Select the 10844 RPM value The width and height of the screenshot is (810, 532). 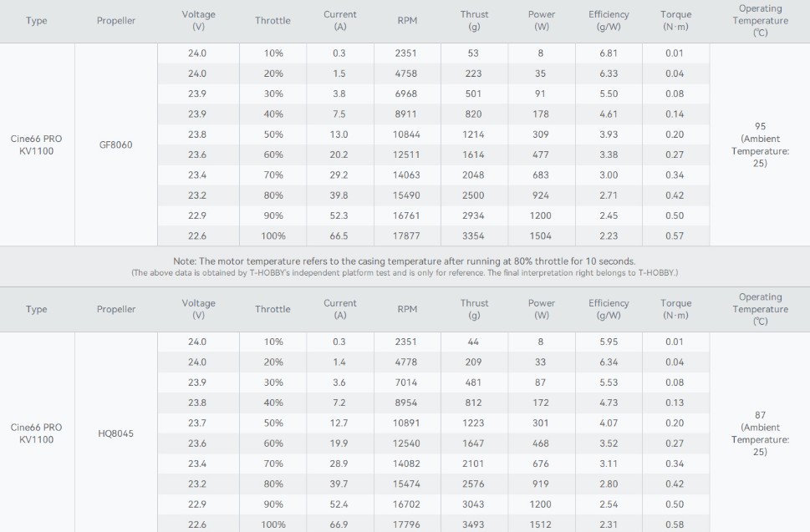click(407, 134)
